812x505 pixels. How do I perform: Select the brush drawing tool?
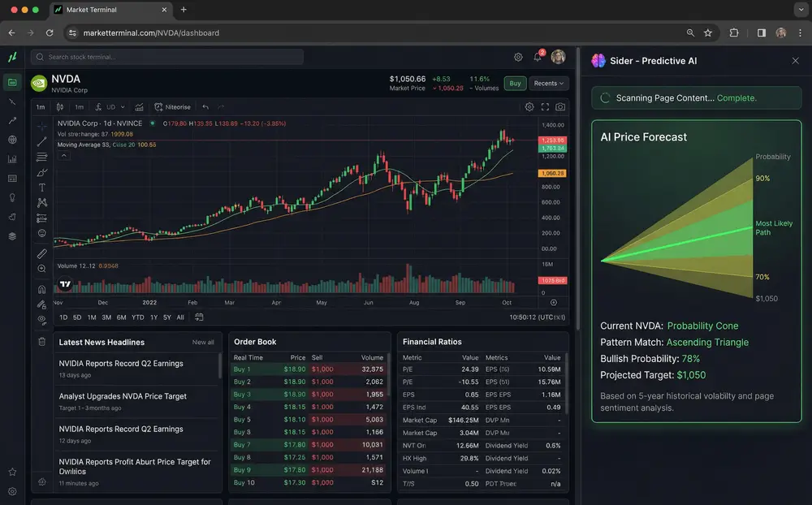(x=42, y=172)
